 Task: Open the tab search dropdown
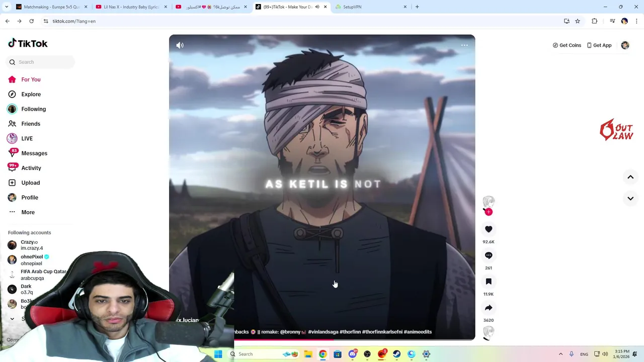[7, 7]
